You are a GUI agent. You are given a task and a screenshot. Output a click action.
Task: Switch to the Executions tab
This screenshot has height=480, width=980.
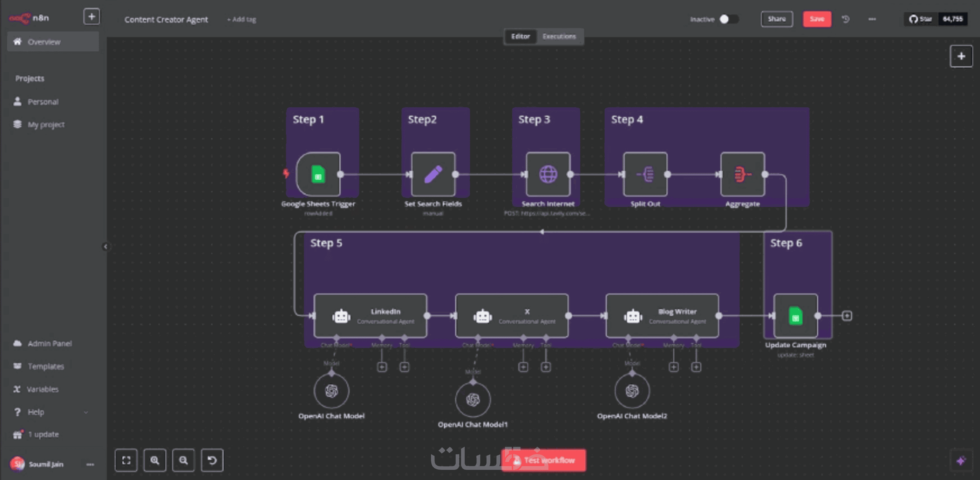[559, 36]
